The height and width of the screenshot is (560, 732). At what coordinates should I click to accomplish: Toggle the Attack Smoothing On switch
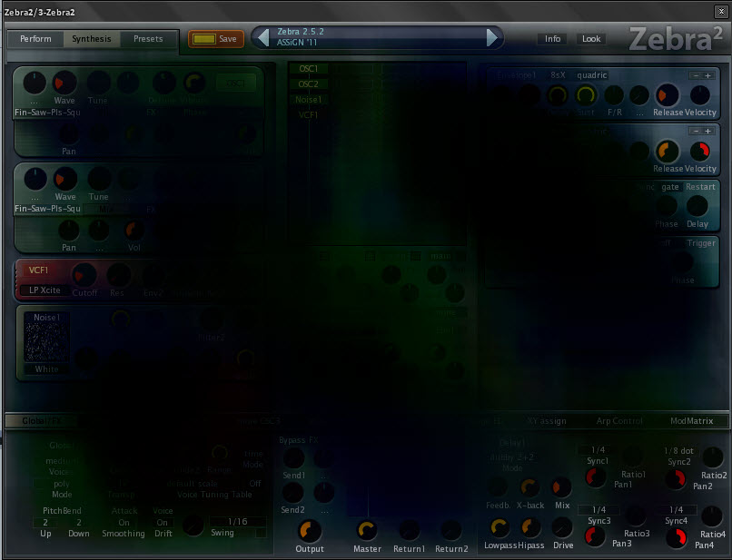(x=124, y=522)
